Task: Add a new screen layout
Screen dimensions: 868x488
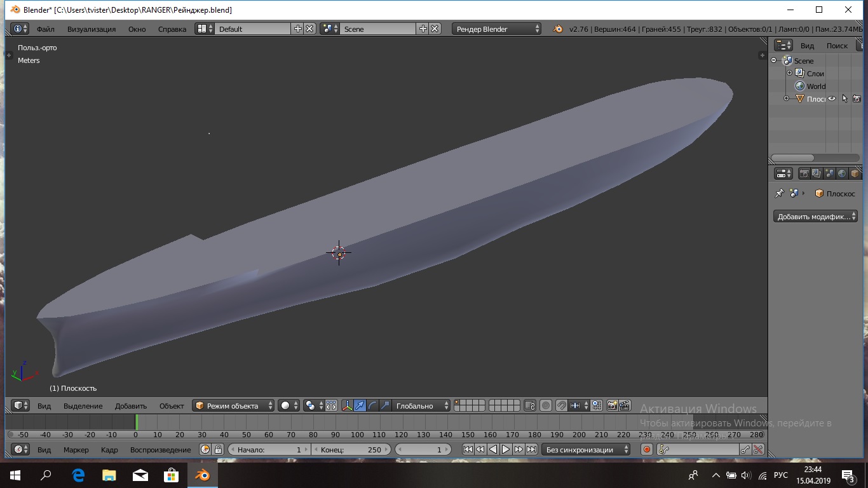Action: tap(297, 29)
